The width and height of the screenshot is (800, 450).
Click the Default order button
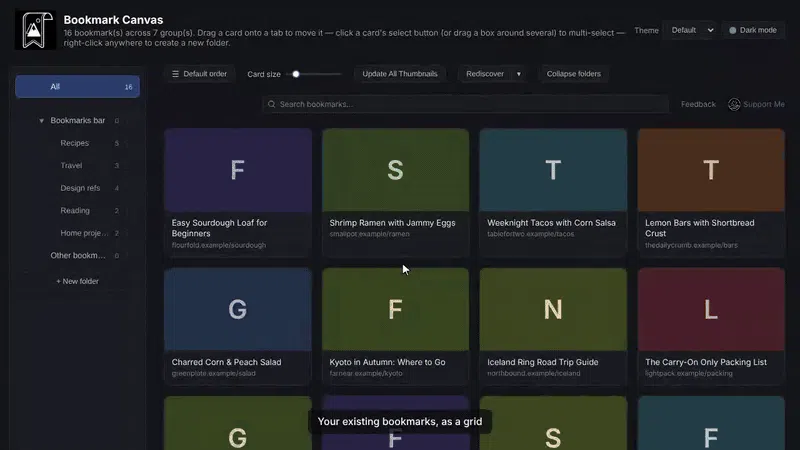point(199,74)
